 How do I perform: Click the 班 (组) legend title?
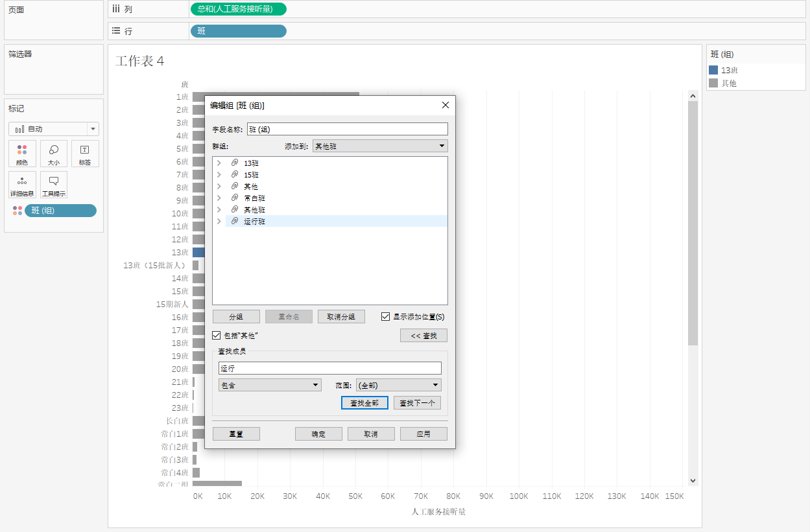[722, 54]
